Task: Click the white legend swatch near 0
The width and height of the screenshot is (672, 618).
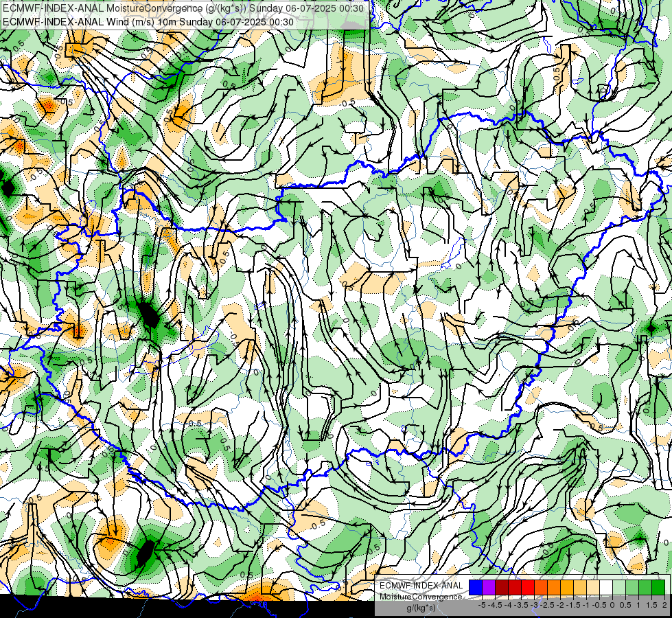Action: (606, 588)
